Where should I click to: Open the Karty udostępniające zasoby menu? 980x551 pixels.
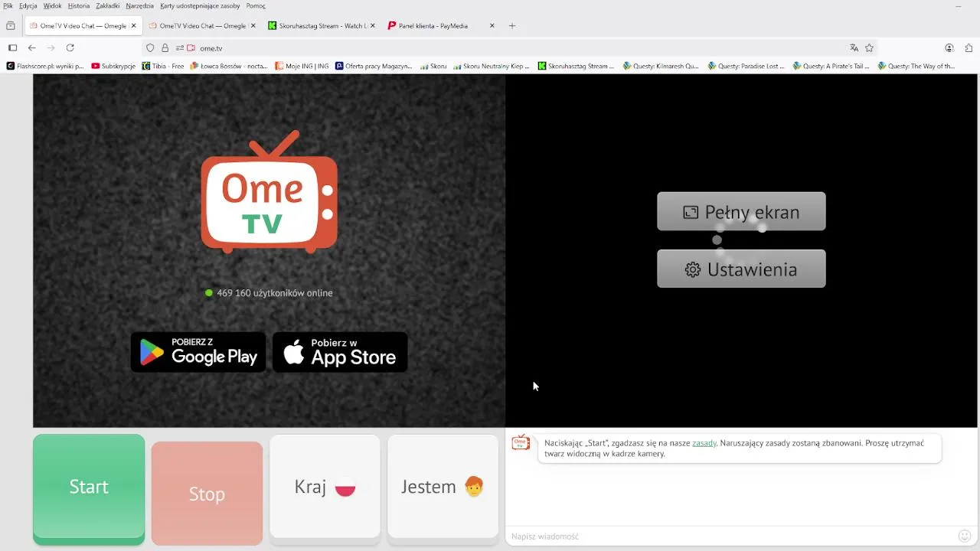[200, 5]
